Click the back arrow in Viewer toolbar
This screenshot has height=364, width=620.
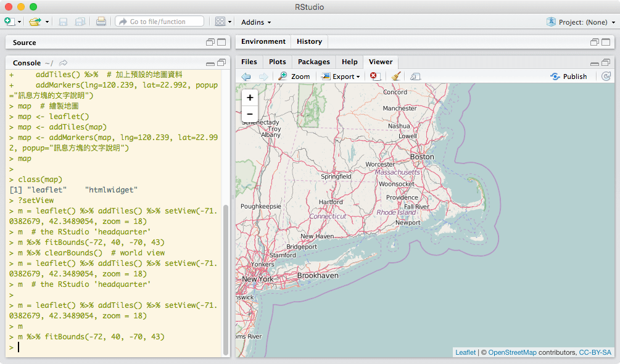click(x=246, y=77)
